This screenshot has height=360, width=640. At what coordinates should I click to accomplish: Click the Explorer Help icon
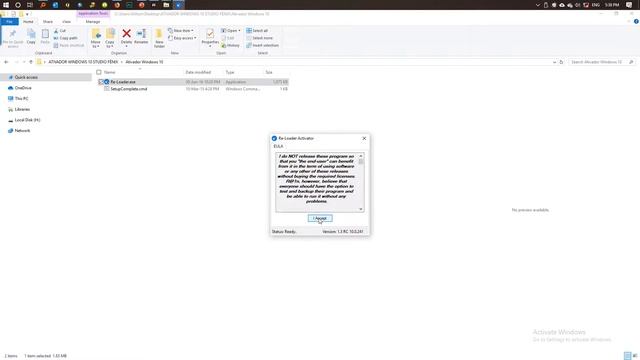pos(636,22)
